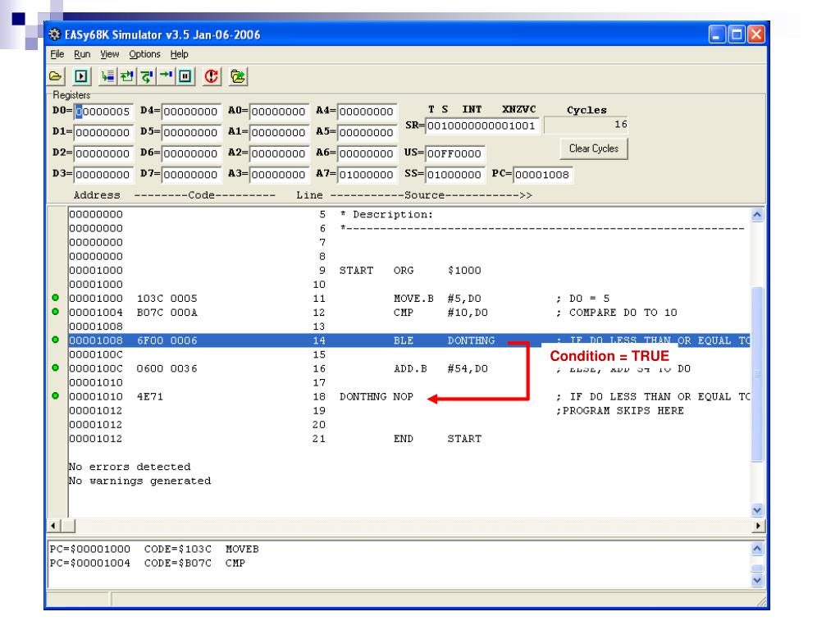Click ';PROGRAM SKIPS HERE' comment line
Image resolution: width=840 pixels, height=630 pixels.
pyautogui.click(x=620, y=411)
